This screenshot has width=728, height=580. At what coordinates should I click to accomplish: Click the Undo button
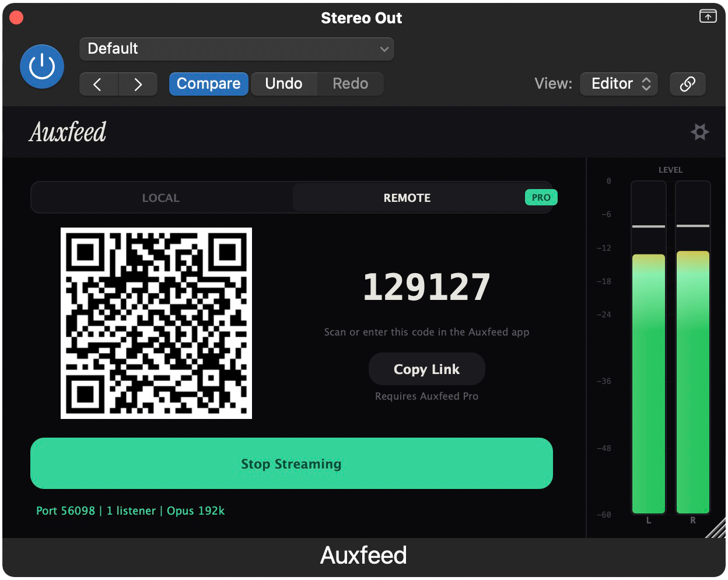(284, 83)
